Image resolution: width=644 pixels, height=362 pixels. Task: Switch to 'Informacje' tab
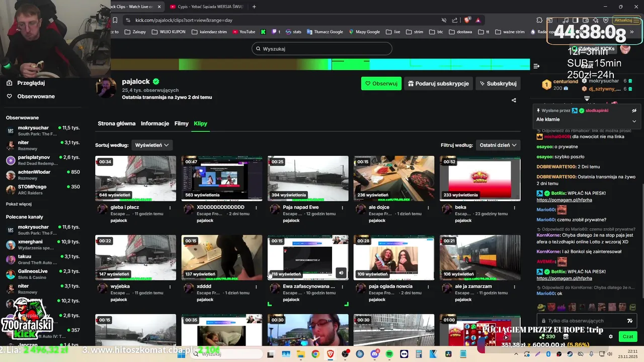155,123
